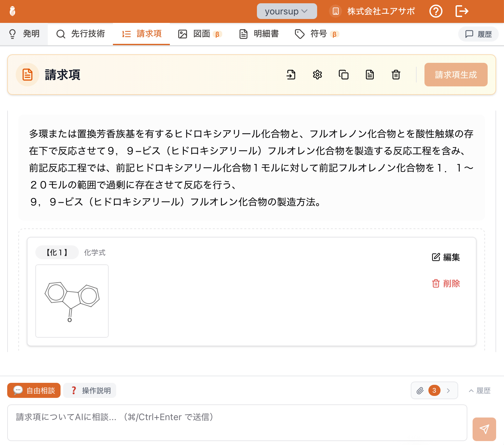Open the settings gear in 請求項 header
Screen dimensions: 504x445
coord(317,75)
